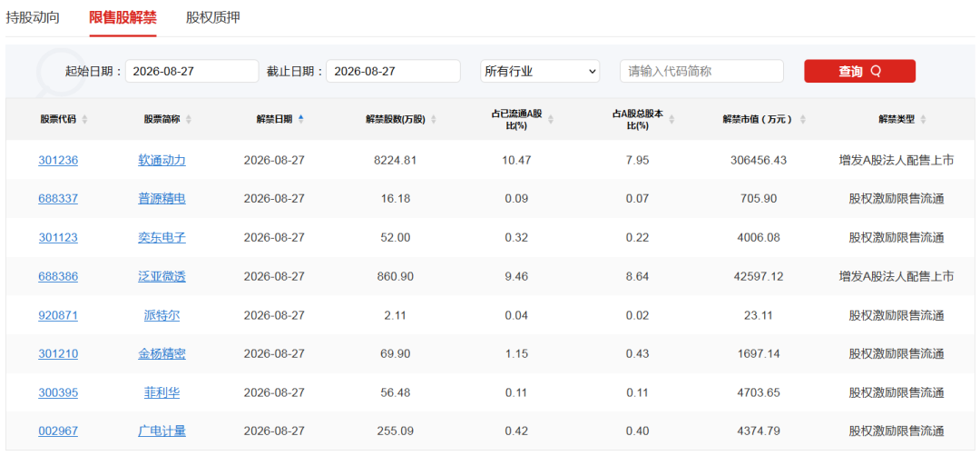The image size is (980, 456).
Task: Open stock code link 301123
Action: coord(58,238)
